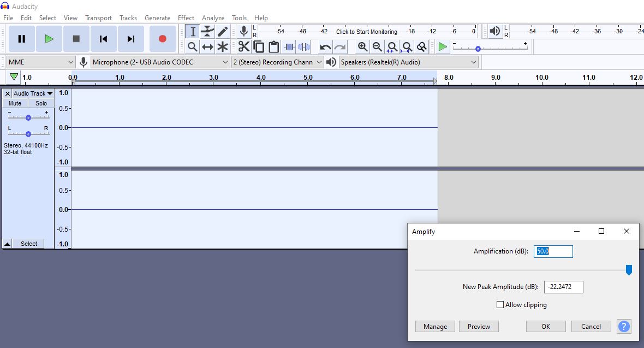The width and height of the screenshot is (644, 348).
Task: Open the Generate menu
Action: point(157,18)
